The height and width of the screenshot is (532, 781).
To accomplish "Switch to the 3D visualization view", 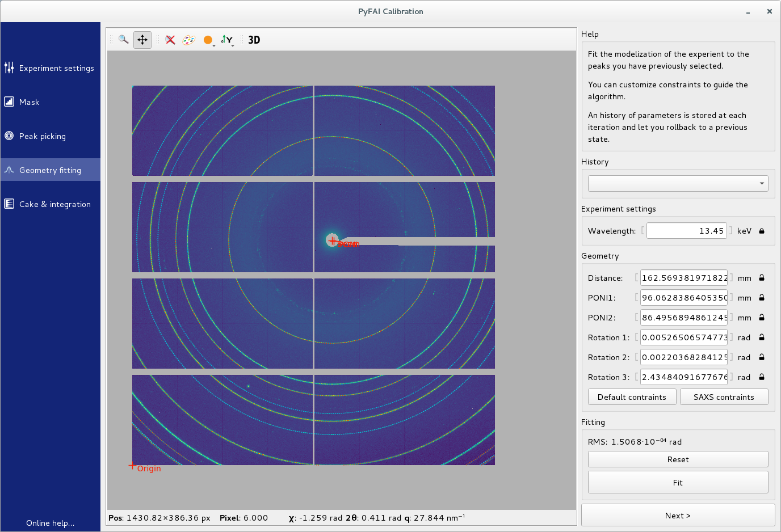I will pos(254,40).
